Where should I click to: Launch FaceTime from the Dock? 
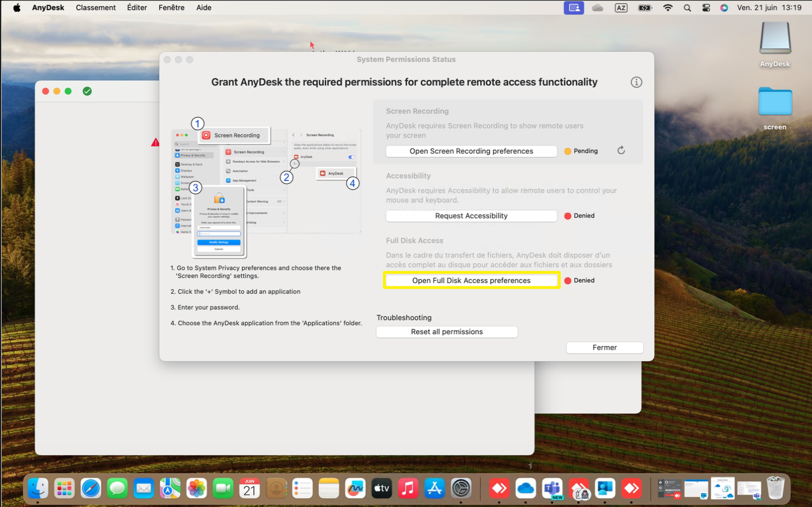(223, 488)
